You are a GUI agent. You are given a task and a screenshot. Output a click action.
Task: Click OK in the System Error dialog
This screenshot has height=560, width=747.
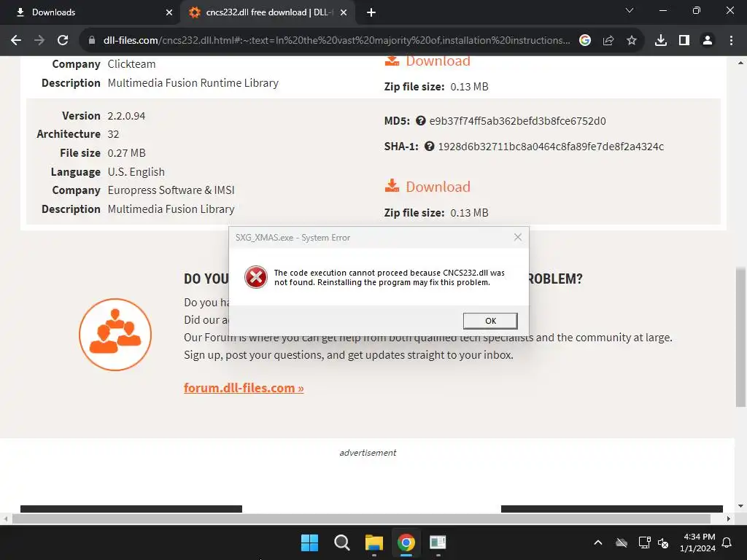click(x=489, y=321)
